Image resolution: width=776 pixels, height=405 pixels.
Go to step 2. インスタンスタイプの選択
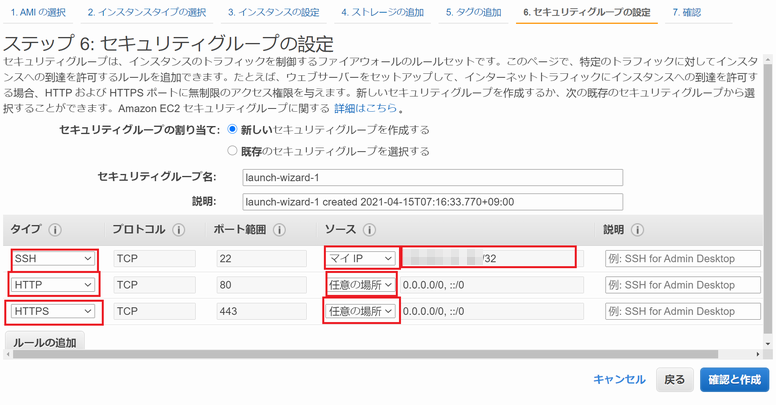pos(146,12)
